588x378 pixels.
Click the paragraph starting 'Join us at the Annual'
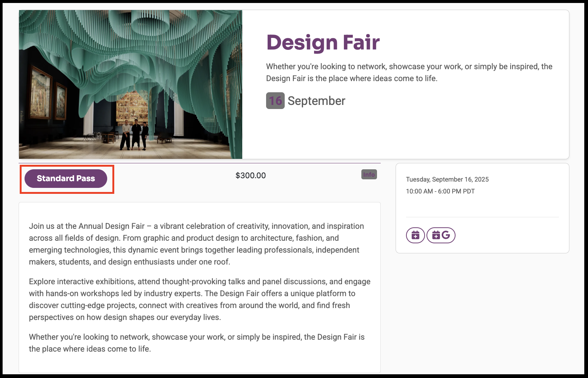point(196,244)
